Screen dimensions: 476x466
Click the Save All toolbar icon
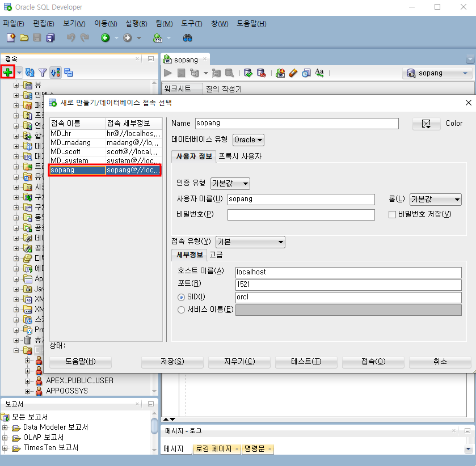50,38
